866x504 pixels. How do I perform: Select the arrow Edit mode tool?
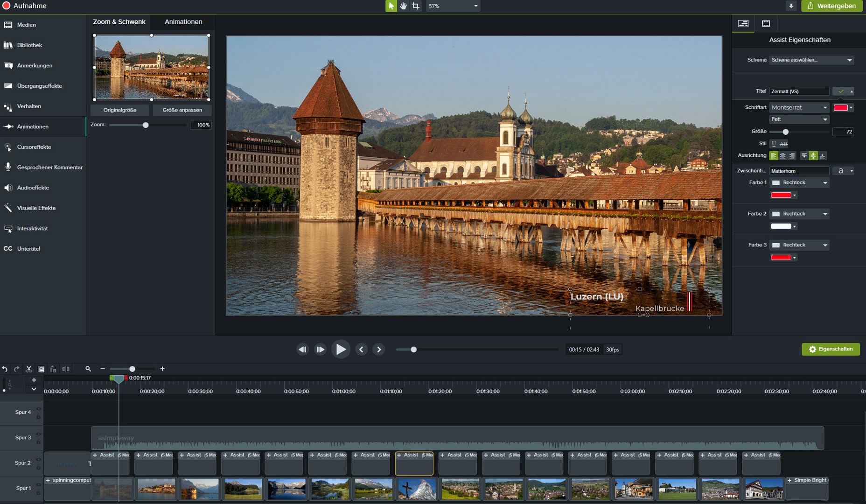point(391,6)
